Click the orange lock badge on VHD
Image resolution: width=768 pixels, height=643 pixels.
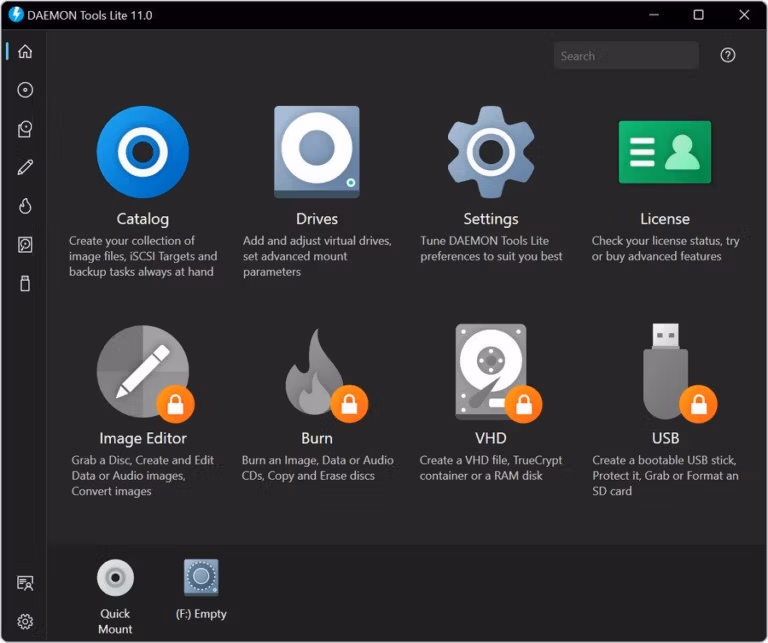[524, 405]
